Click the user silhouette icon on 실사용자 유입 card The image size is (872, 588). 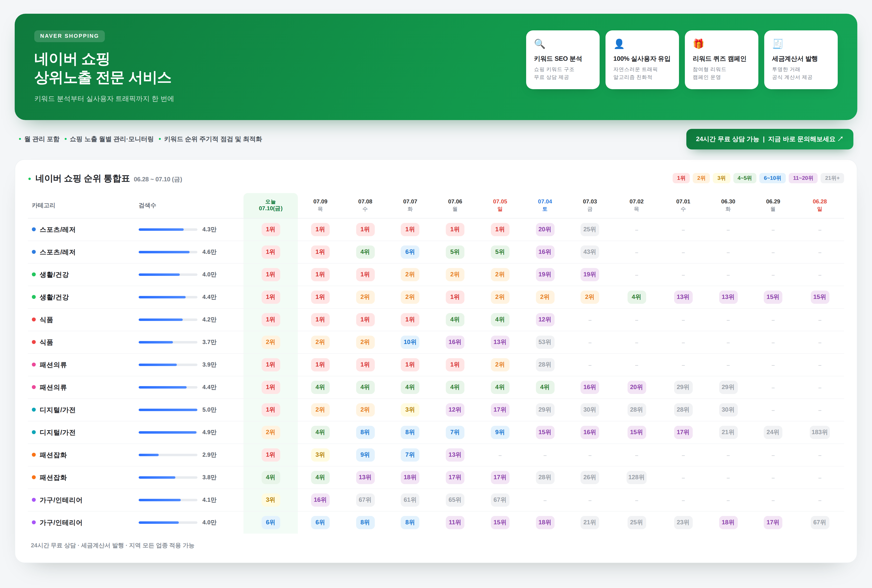pyautogui.click(x=619, y=44)
